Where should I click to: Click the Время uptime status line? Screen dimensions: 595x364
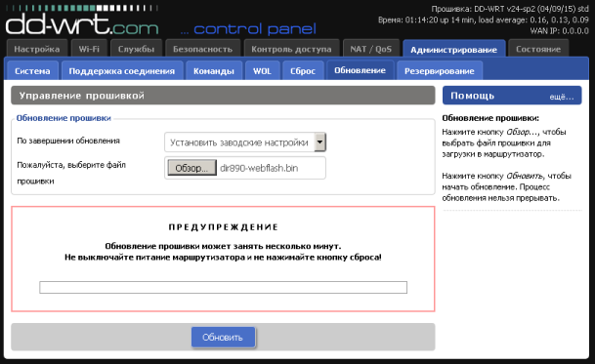point(484,20)
